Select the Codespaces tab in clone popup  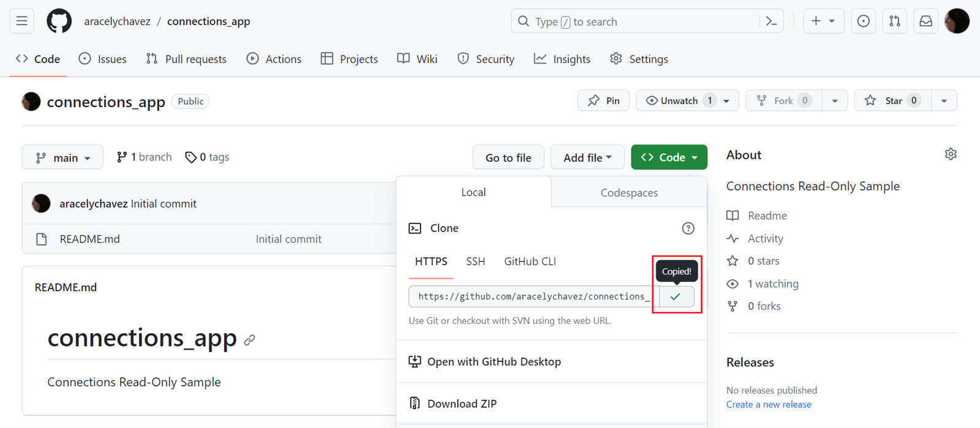pyautogui.click(x=629, y=193)
